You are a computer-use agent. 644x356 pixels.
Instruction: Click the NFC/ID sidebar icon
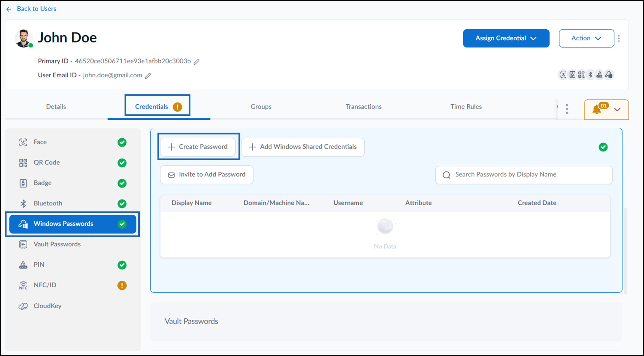(x=23, y=285)
